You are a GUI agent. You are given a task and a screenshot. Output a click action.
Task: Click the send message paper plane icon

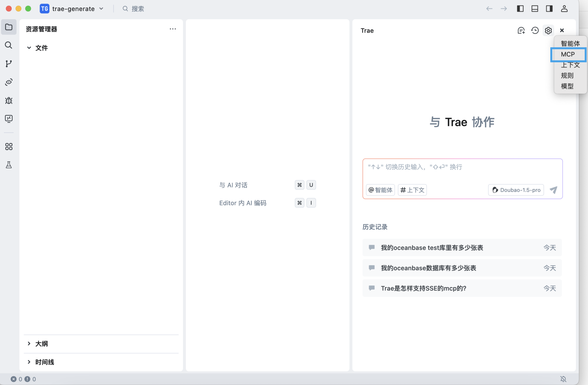tap(553, 190)
